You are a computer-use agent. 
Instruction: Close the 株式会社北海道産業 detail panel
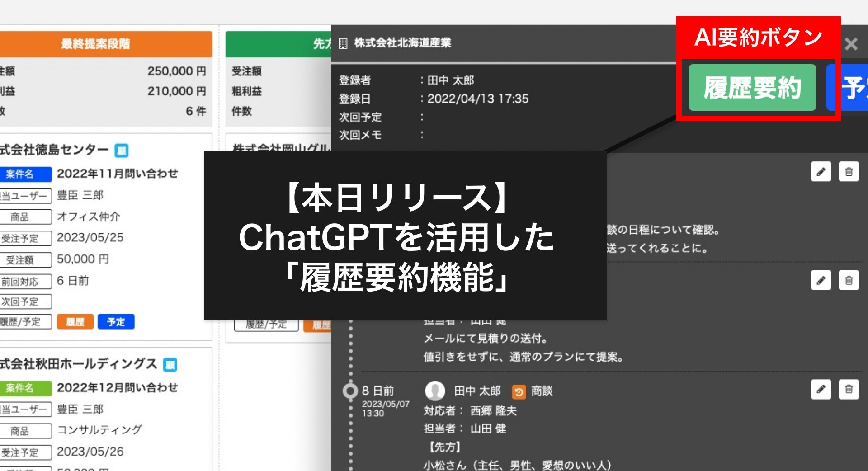pyautogui.click(x=851, y=44)
